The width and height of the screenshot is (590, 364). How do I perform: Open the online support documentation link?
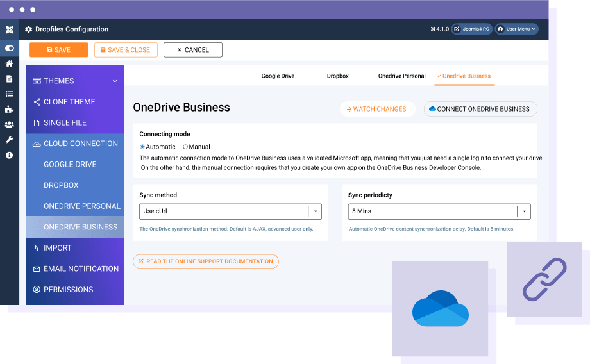click(x=206, y=261)
